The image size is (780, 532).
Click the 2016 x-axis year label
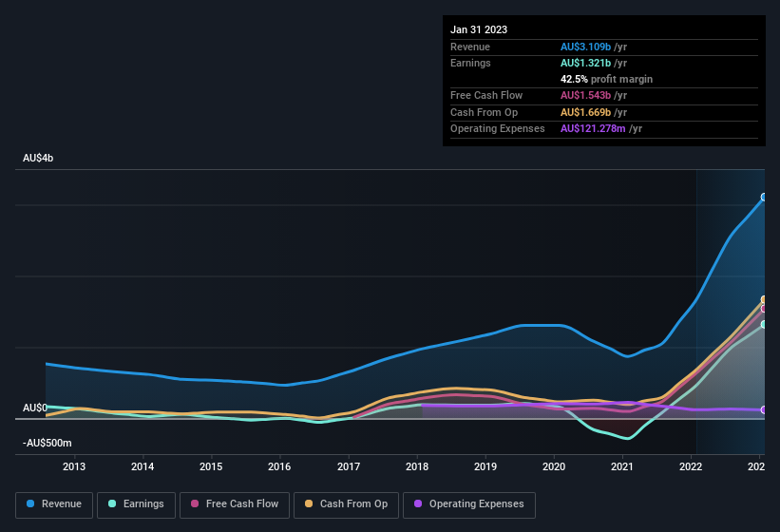(279, 466)
